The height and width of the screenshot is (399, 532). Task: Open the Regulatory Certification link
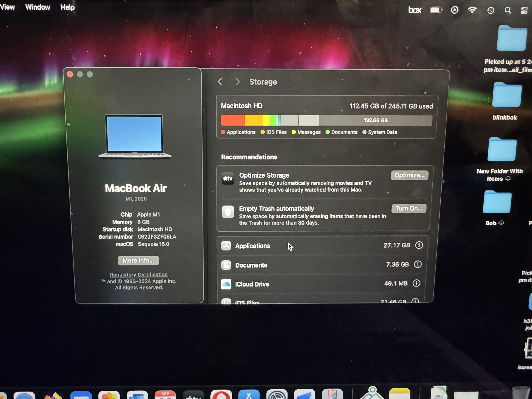(139, 274)
